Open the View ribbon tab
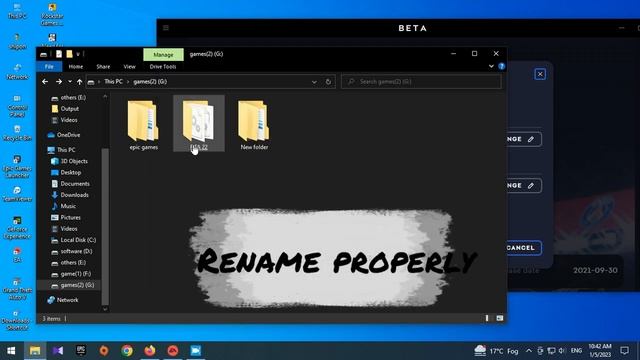 [x=129, y=67]
